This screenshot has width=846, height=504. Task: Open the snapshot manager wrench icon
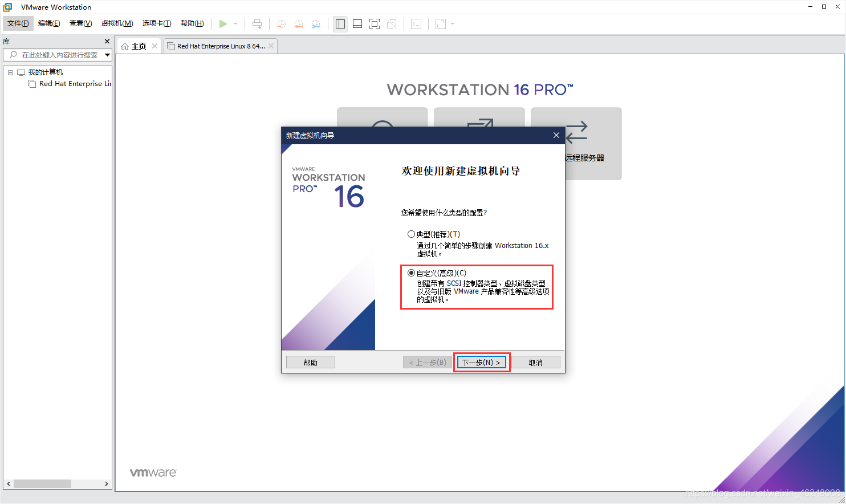click(316, 24)
